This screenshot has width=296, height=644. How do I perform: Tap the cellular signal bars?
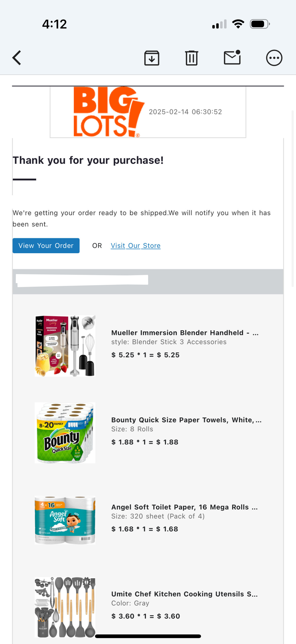click(x=219, y=24)
